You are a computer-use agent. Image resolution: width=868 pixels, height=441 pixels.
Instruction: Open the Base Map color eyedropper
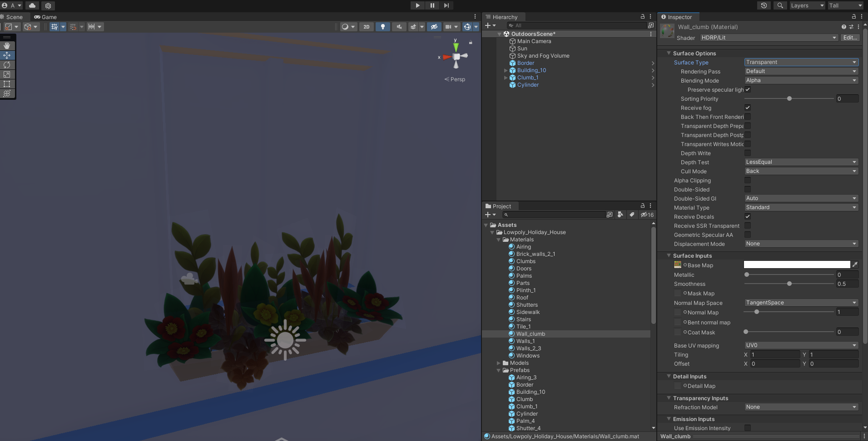click(855, 265)
